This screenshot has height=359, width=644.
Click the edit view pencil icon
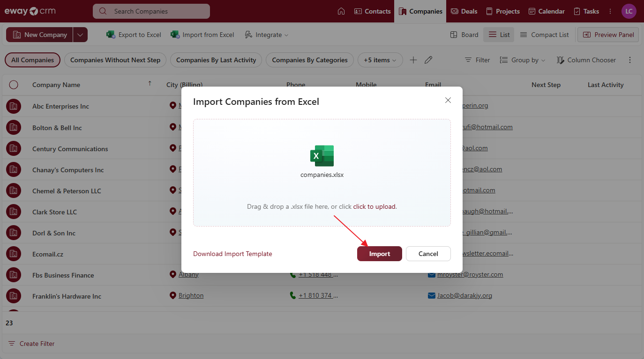(428, 60)
